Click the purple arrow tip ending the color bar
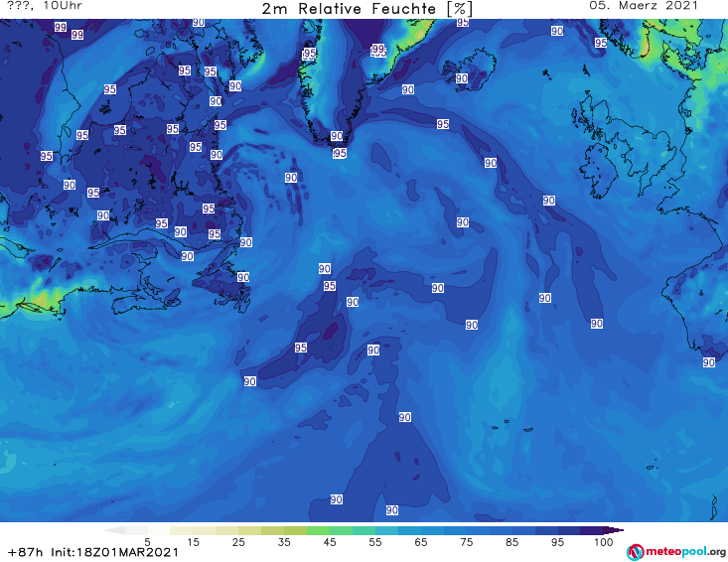 (614, 530)
